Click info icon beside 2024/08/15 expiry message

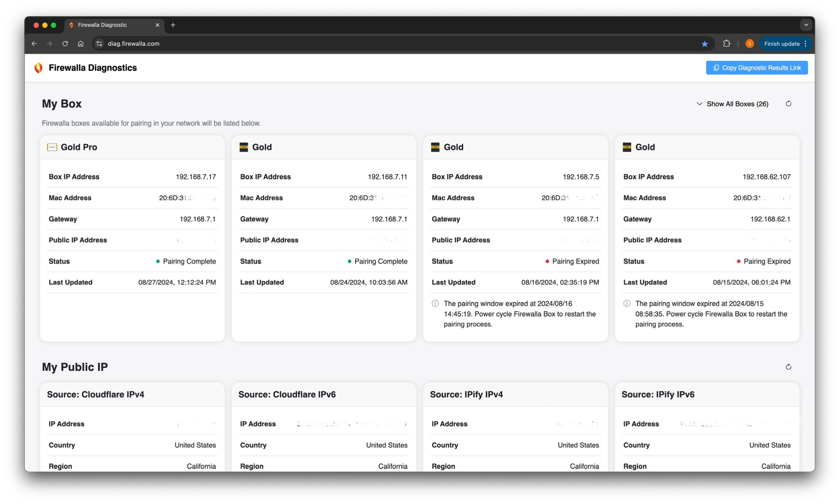pos(626,303)
